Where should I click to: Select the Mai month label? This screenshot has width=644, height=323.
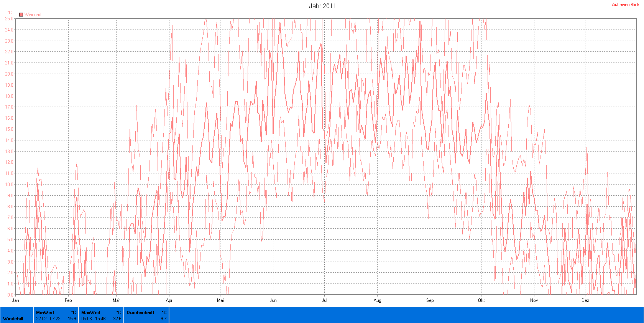tap(220, 300)
